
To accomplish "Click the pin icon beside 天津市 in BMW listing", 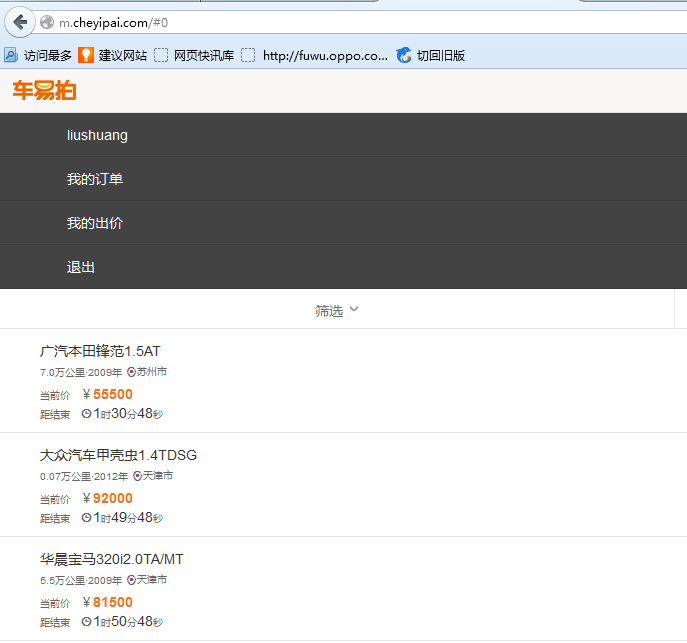I will [131, 580].
